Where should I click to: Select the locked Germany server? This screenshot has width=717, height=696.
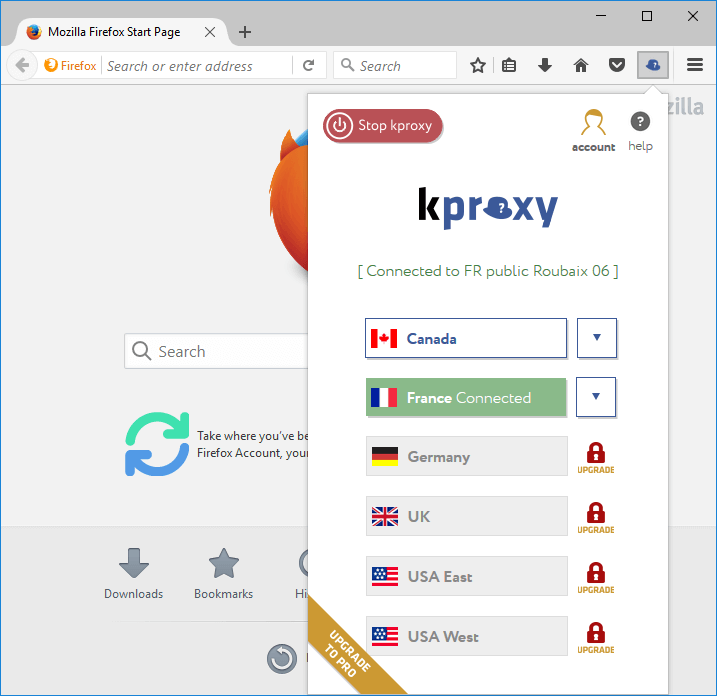click(466, 456)
